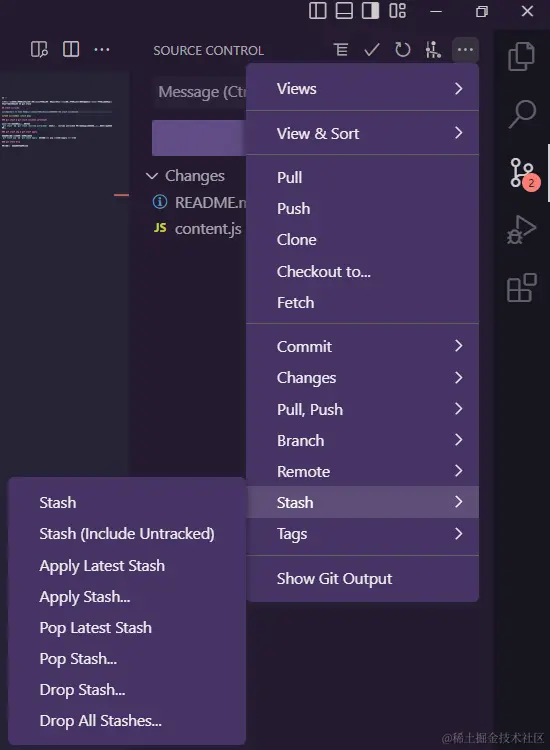This screenshot has width=550, height=750.
Task: Select Clone from the menu
Action: point(362,240)
